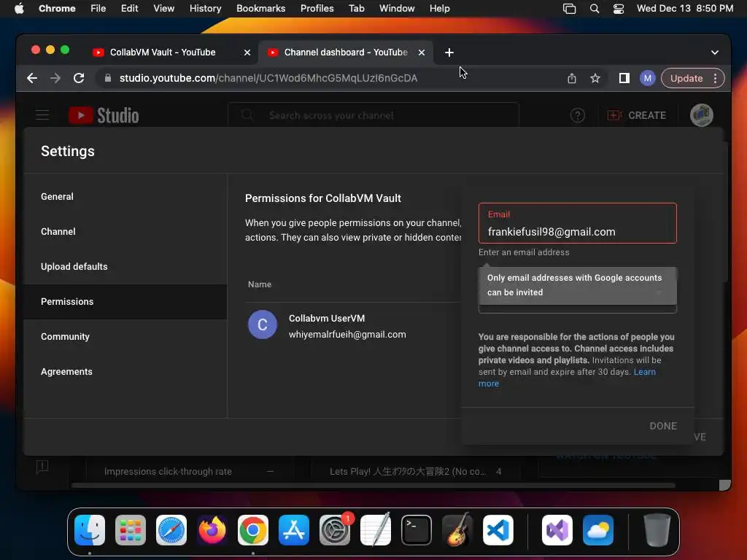Click the Email input field
The width and height of the screenshot is (747, 560).
[x=578, y=223]
